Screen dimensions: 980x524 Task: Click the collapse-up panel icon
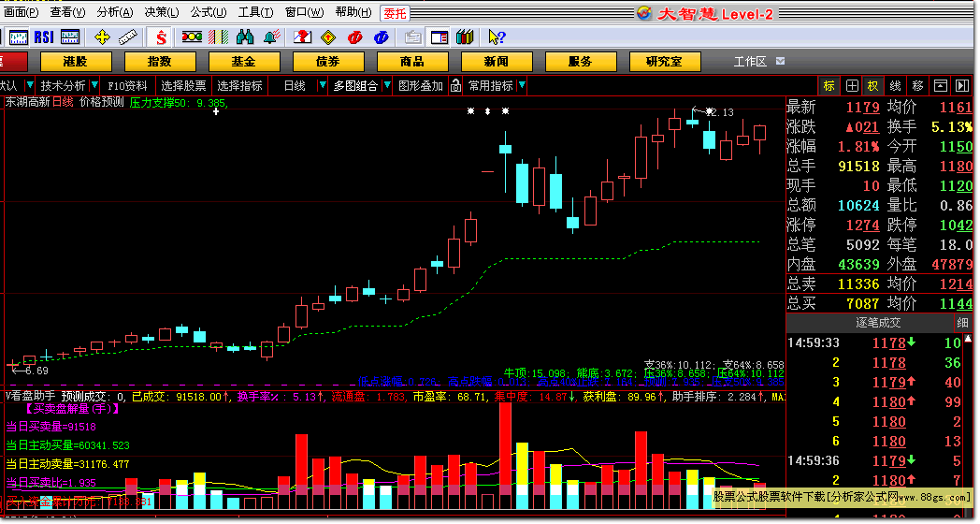[x=940, y=86]
